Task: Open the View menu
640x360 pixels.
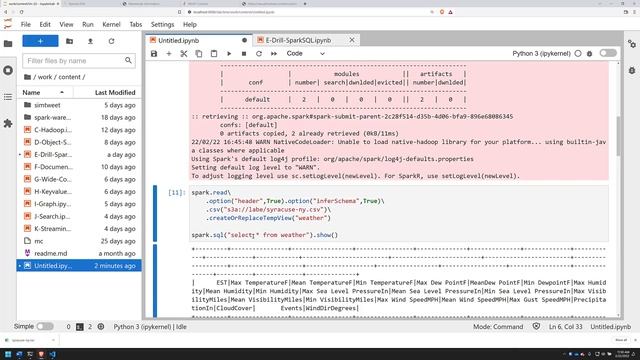Action: [66, 24]
